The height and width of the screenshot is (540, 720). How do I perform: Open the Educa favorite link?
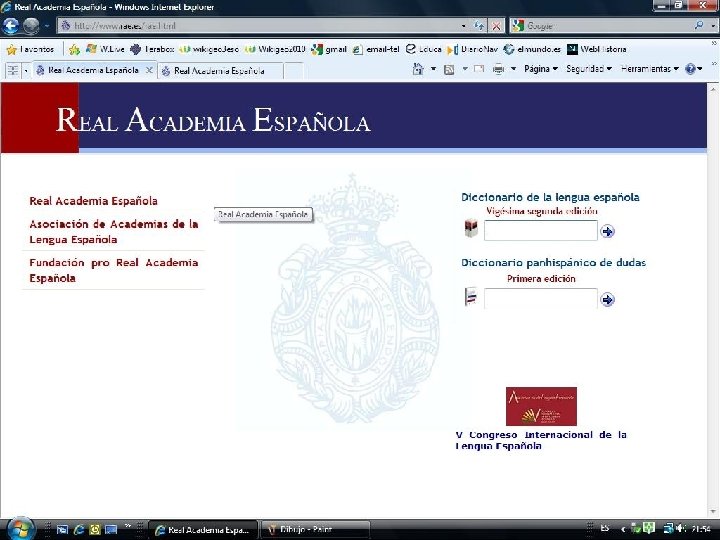(x=424, y=49)
